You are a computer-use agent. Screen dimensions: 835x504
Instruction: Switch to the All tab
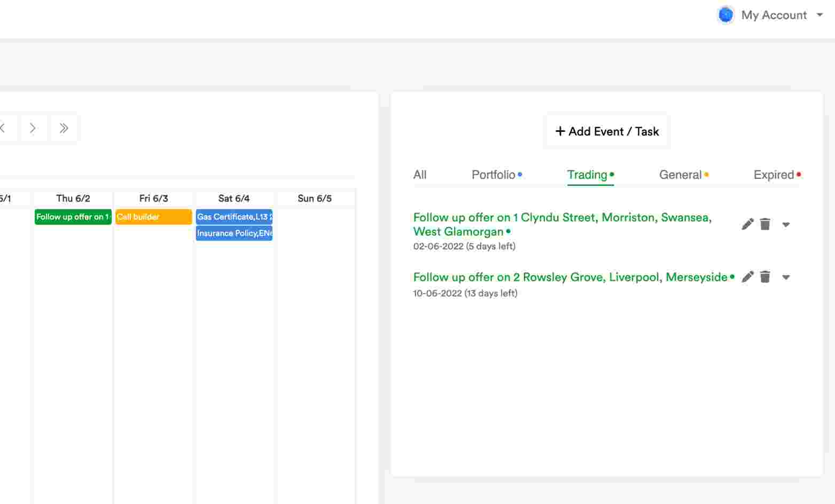(420, 175)
